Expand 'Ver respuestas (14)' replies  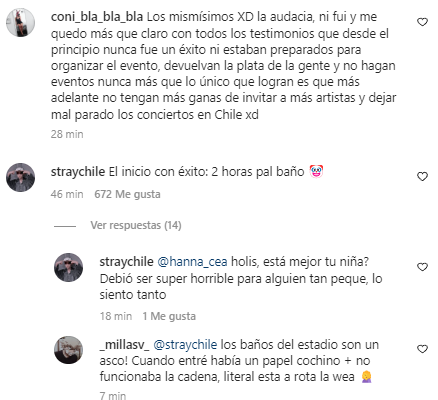(x=136, y=226)
